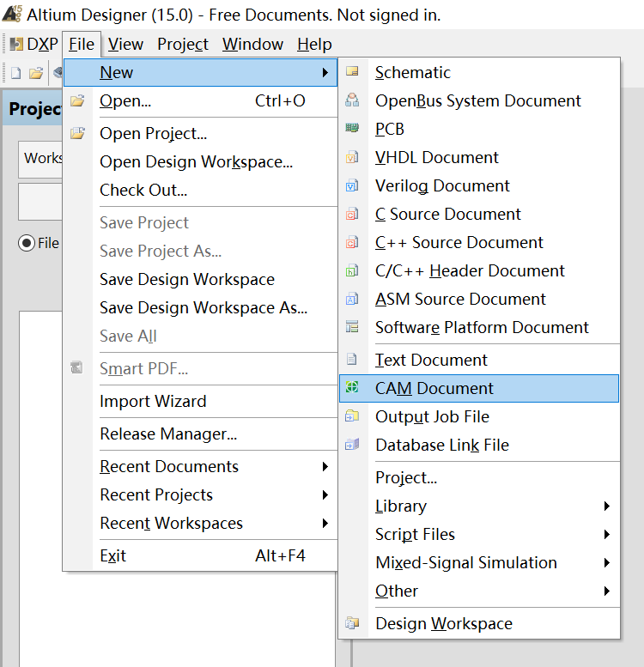Expand the Library submenu
The width and height of the screenshot is (644, 667).
pyautogui.click(x=607, y=506)
